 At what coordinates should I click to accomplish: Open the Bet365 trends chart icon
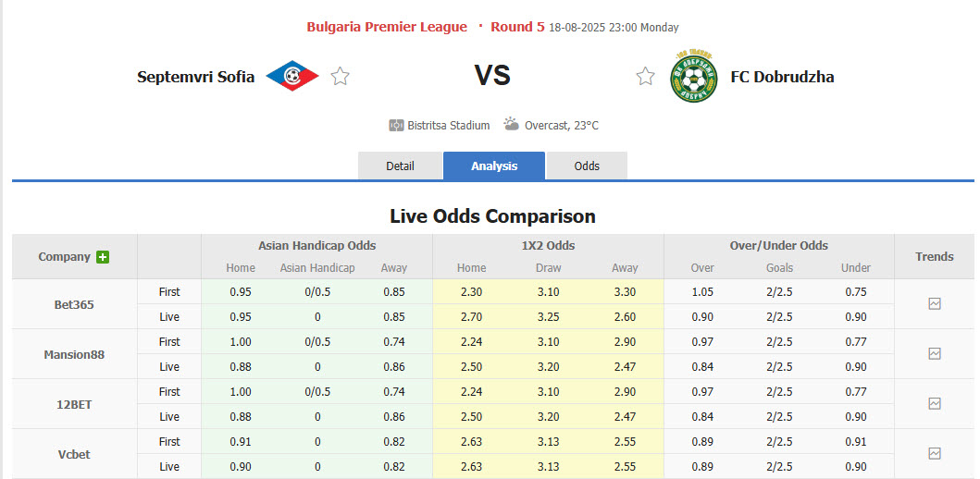click(934, 303)
